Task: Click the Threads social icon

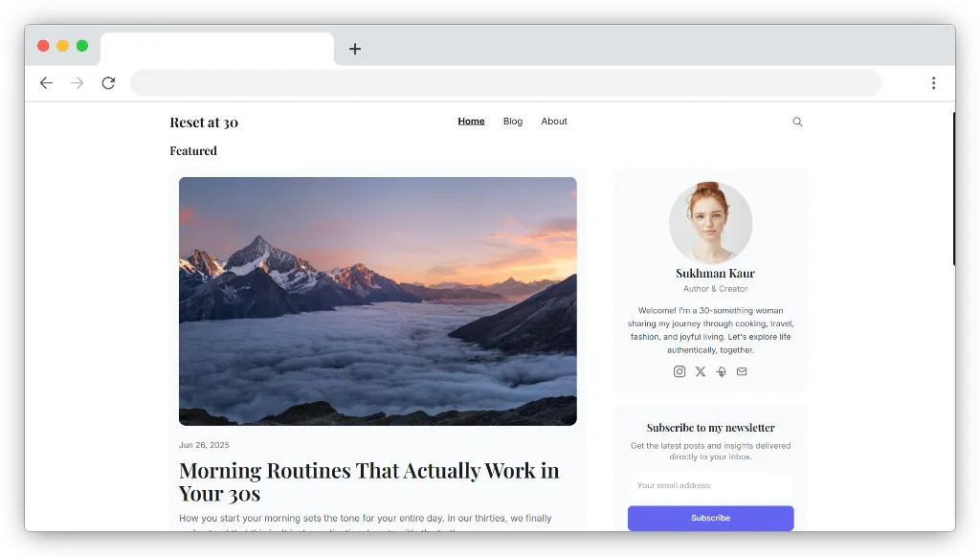Action: point(721,371)
